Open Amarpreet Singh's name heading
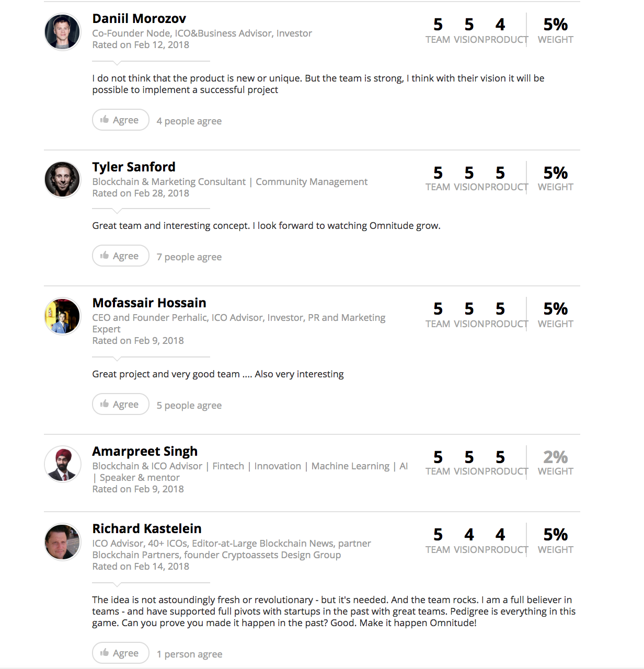Image resolution: width=644 pixels, height=669 pixels. click(145, 452)
